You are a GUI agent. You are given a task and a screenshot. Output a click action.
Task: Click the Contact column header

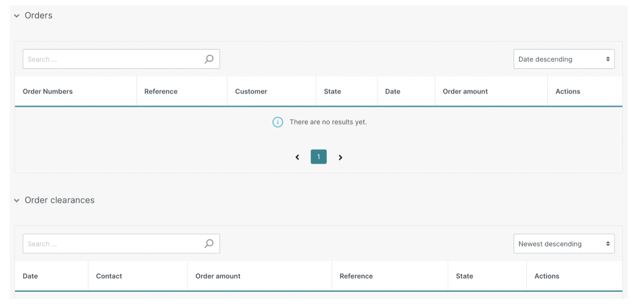tap(109, 276)
